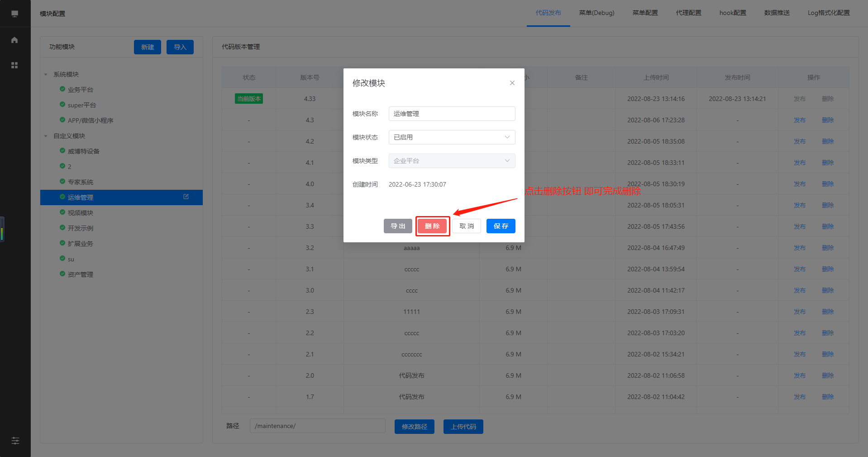Click 取消 to dismiss the dialog
This screenshot has width=868, height=457.
467,226
